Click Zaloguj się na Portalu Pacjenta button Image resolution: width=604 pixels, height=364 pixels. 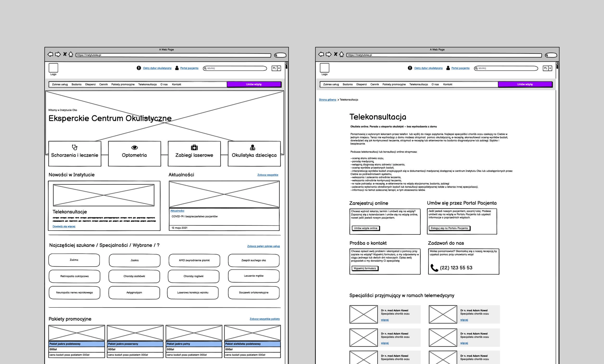point(449,228)
